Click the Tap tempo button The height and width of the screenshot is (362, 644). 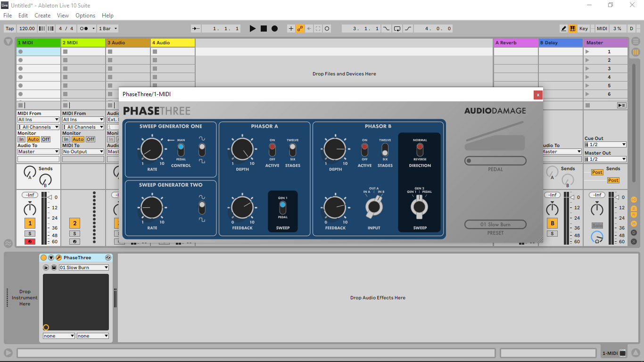pos(10,29)
